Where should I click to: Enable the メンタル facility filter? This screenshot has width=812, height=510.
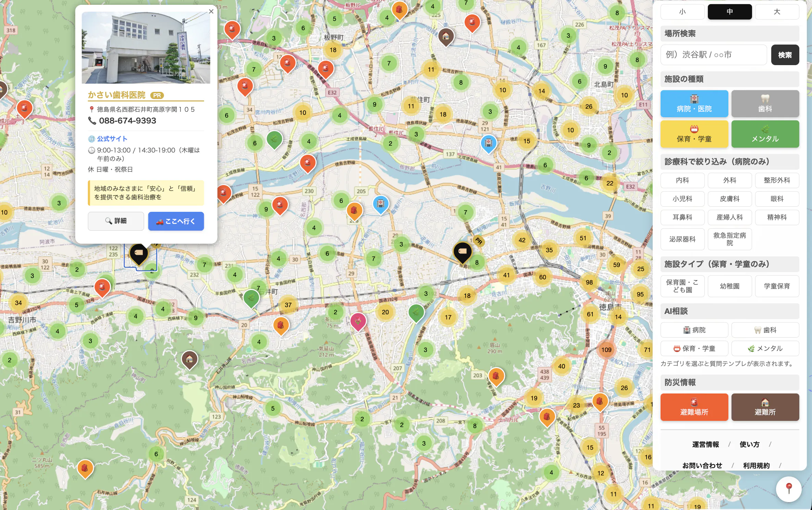point(765,134)
